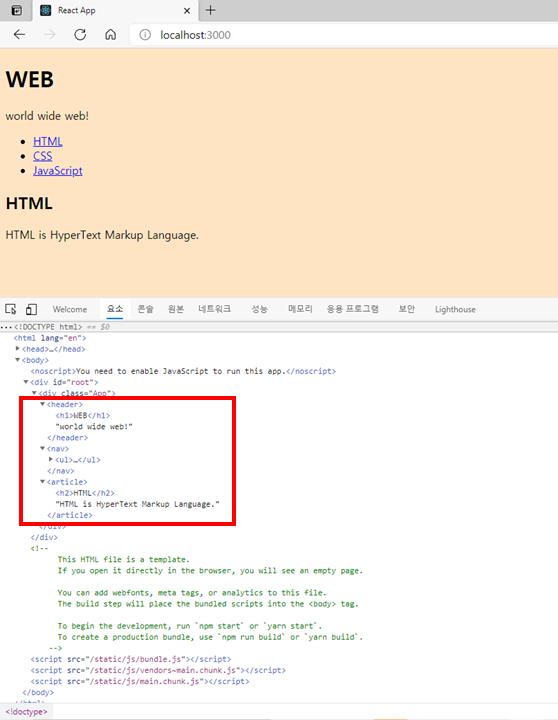Screen dimensions: 558x720
Task: Click the address bar showing localhost:3000
Action: click(x=344, y=35)
